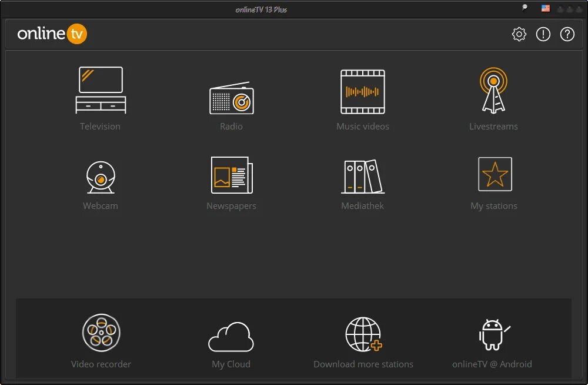Click the onlineTV @ Android label

pos(492,364)
